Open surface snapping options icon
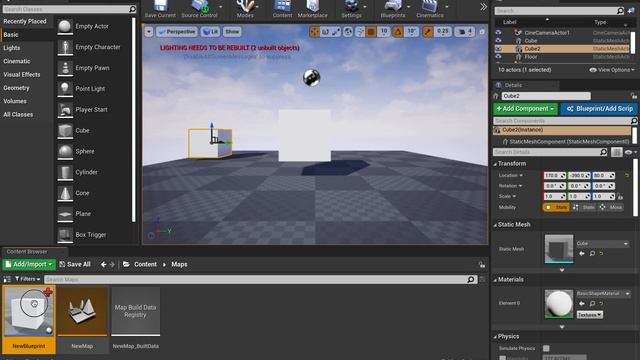The image size is (640, 360). click(360, 31)
